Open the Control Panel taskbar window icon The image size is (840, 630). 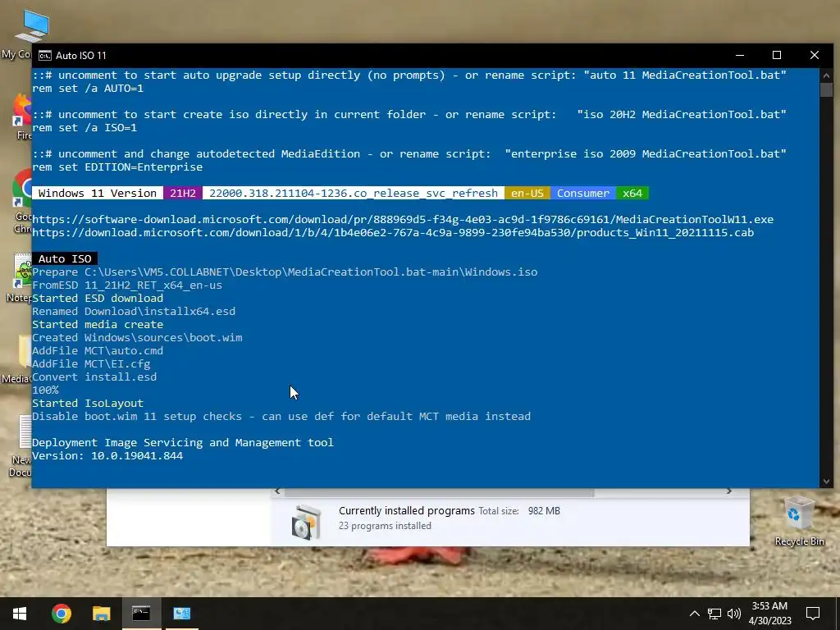(181, 614)
